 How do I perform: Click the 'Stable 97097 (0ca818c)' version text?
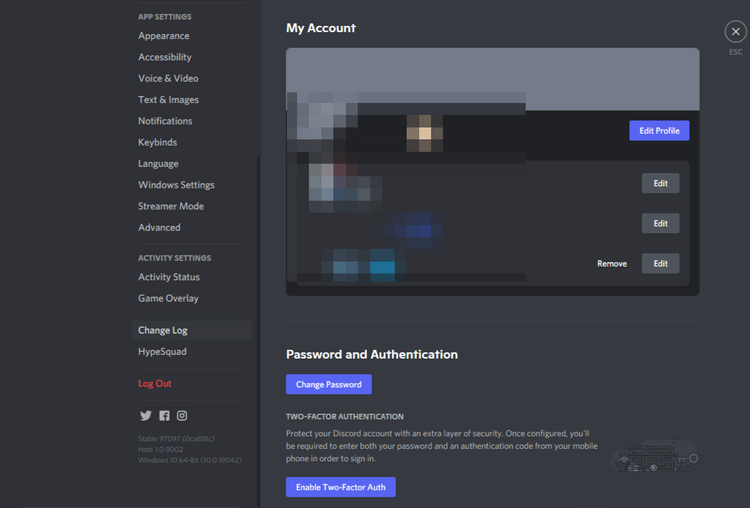point(176,439)
